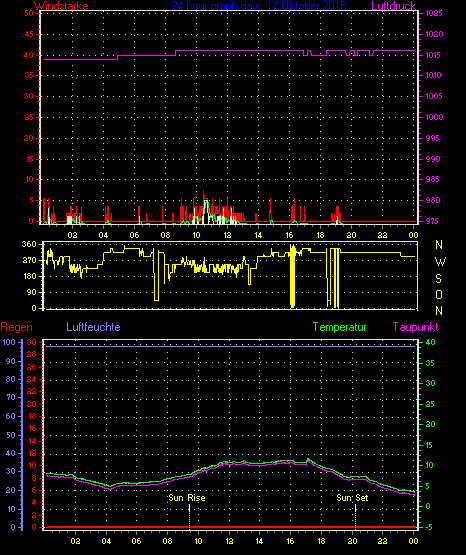Click the thick red rain line at zero
Screen dimensions: 466x555
coord(230,527)
